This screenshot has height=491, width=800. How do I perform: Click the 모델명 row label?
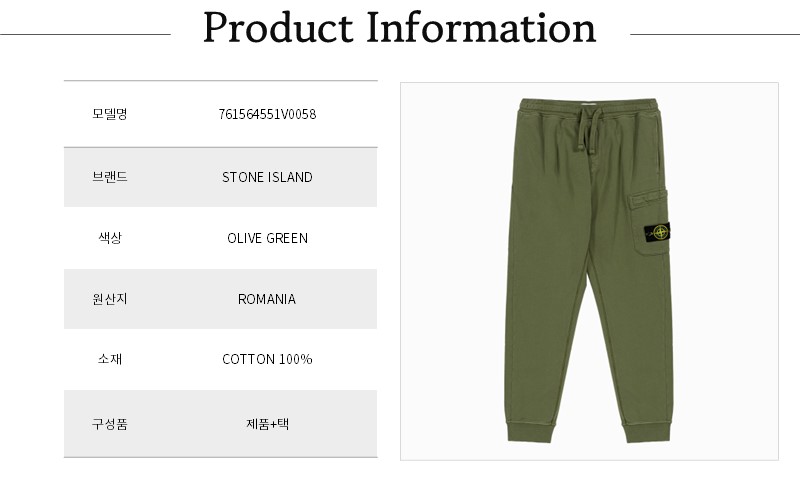coord(109,115)
